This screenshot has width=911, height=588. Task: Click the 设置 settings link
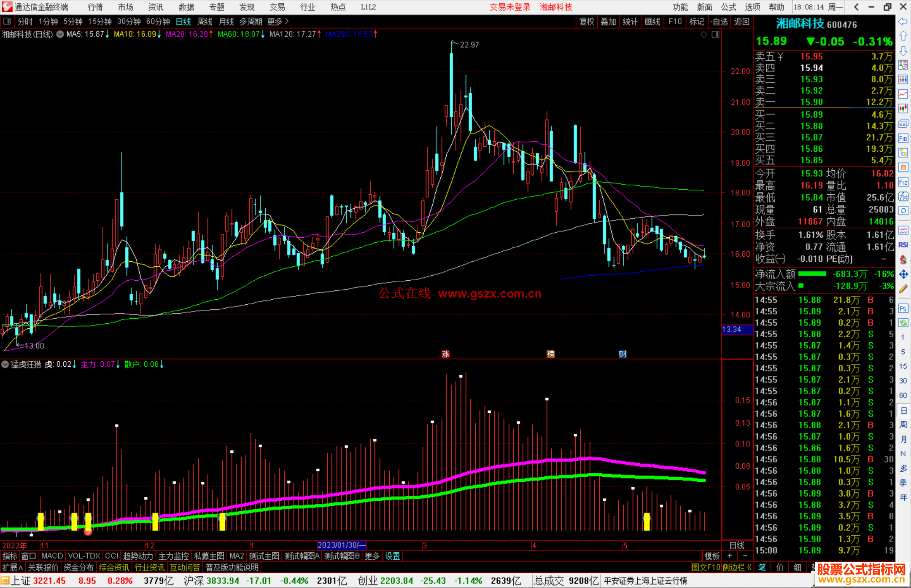point(392,556)
